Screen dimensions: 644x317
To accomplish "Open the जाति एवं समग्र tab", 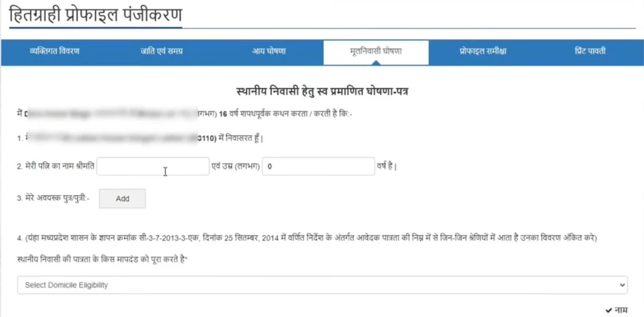I will 162,52.
